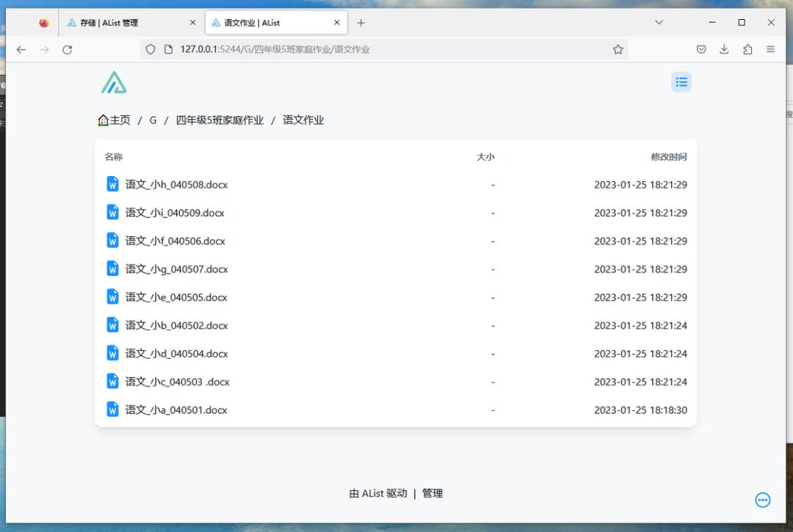
Task: Sort files by 大小 column
Action: tap(485, 156)
